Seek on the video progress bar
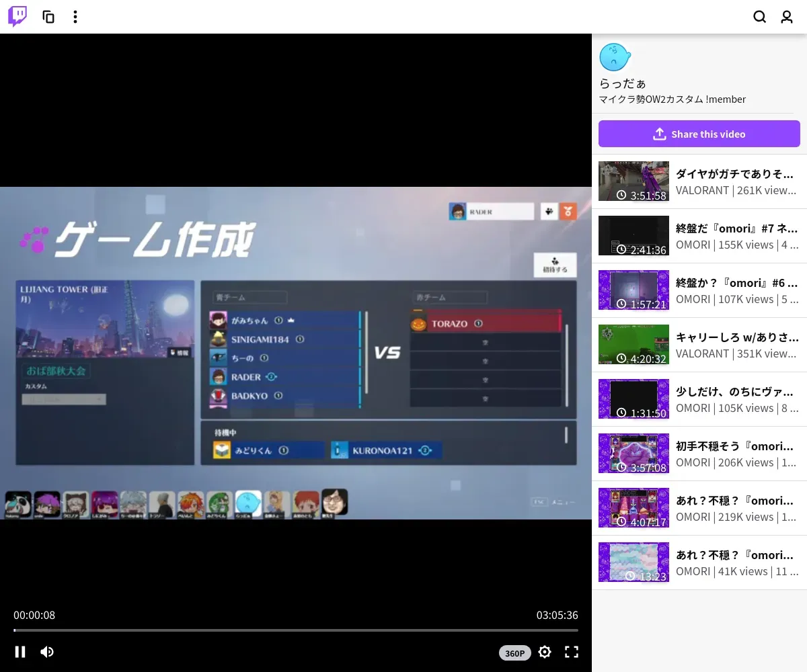 [296, 630]
